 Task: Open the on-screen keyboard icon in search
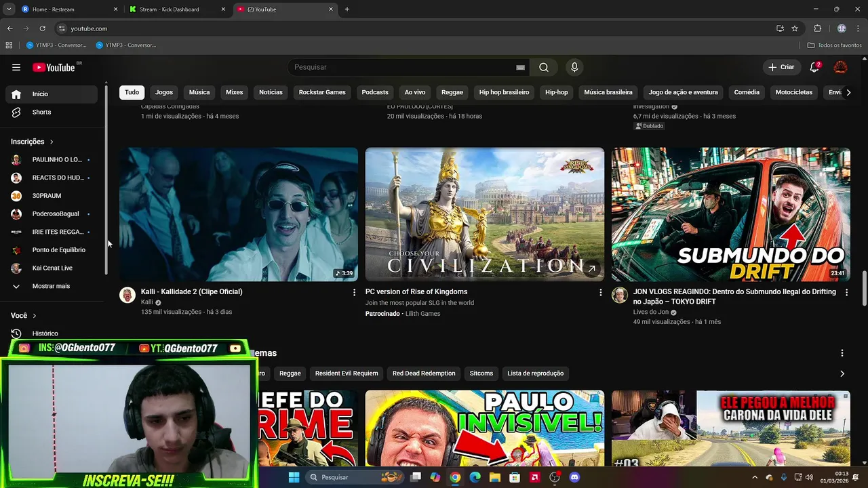(x=520, y=67)
